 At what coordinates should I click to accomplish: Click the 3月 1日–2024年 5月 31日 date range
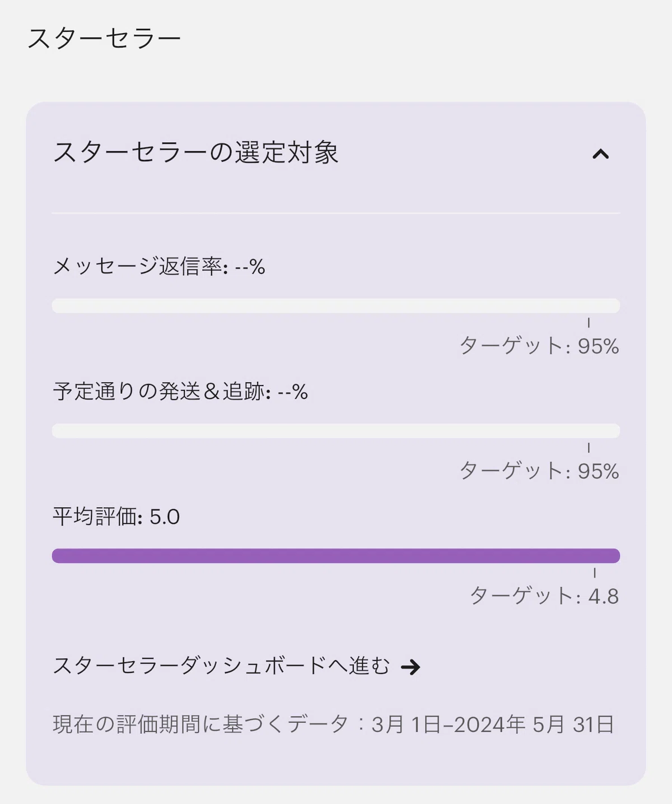tap(493, 724)
